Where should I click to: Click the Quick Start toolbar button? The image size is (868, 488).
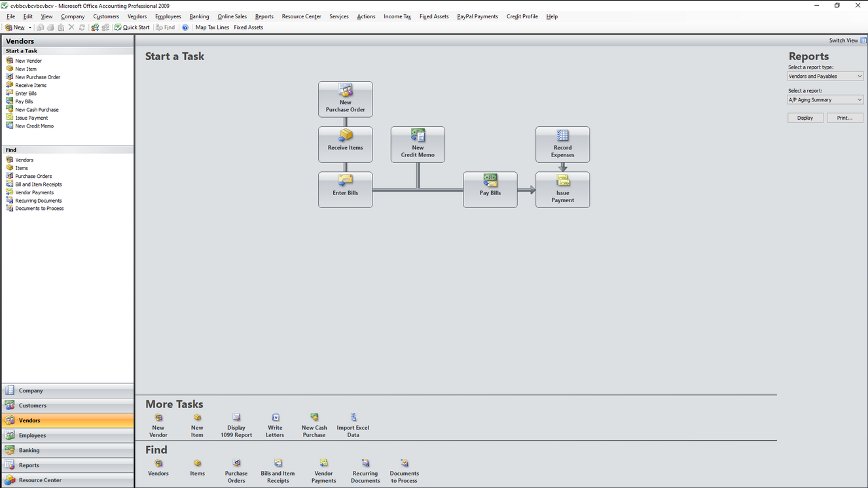coord(132,27)
